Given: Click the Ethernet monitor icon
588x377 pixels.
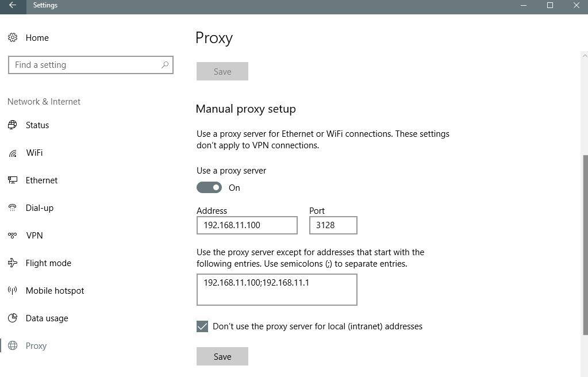Looking at the screenshot, I should [x=13, y=180].
